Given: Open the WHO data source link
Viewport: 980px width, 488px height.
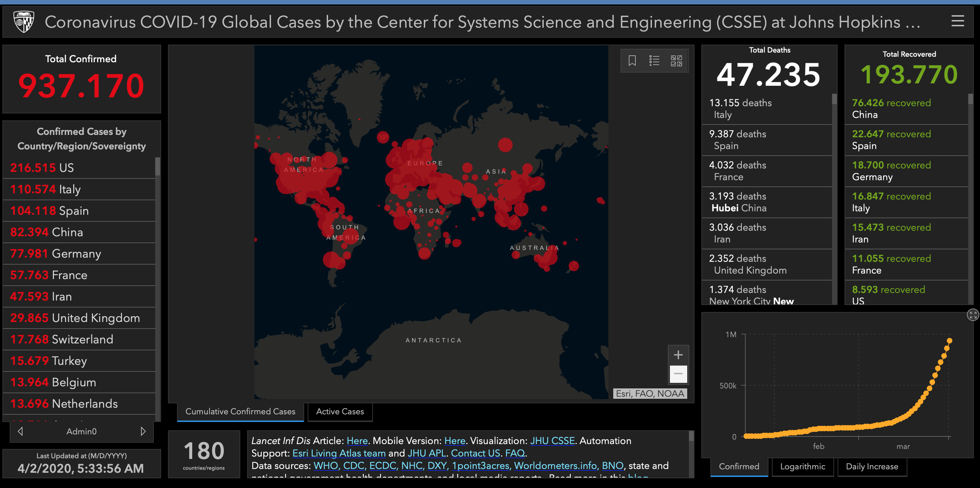Looking at the screenshot, I should (326, 466).
